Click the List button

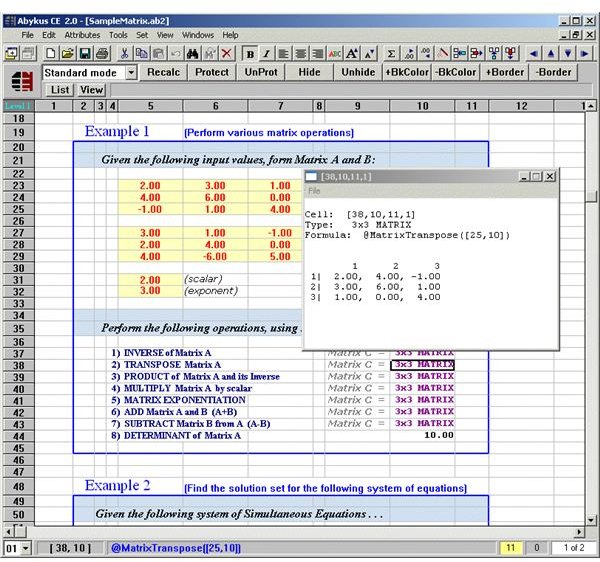60,90
